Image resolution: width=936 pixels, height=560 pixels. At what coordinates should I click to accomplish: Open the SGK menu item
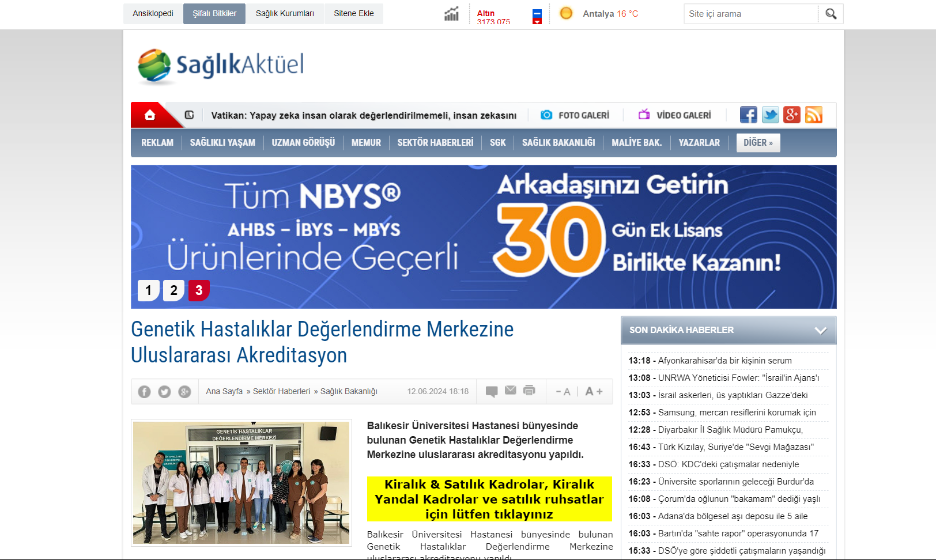[498, 143]
